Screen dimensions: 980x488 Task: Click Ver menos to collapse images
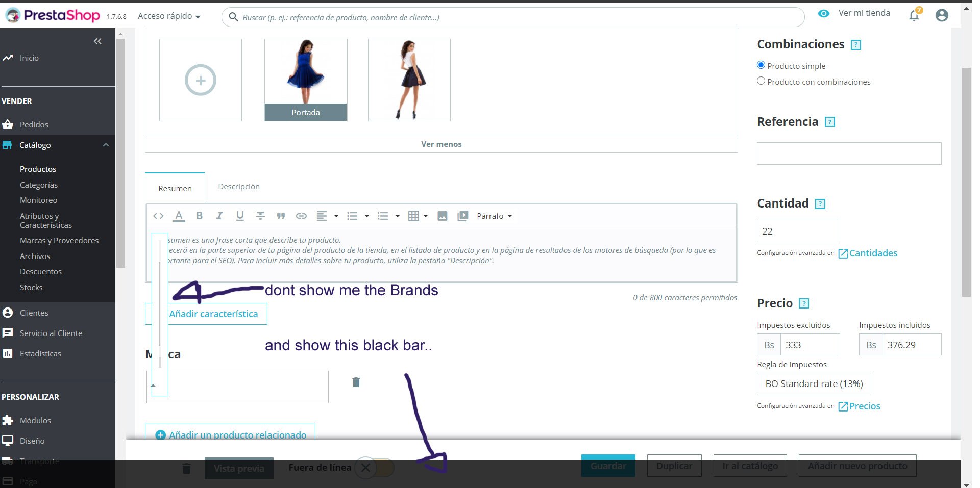[x=442, y=144]
